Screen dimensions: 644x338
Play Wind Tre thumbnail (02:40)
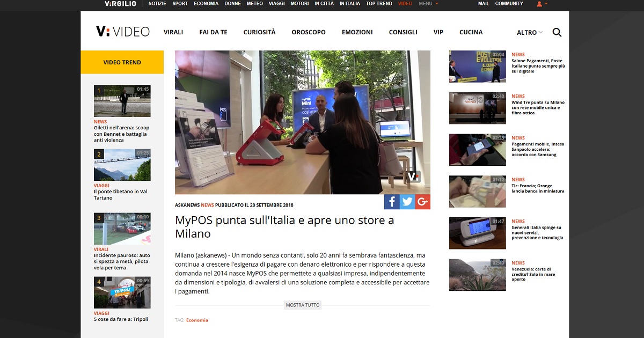[x=478, y=108]
